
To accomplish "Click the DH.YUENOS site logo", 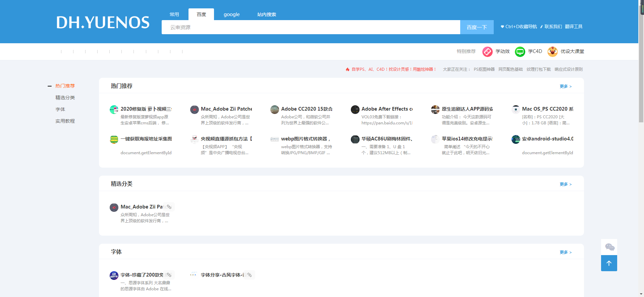I will [x=103, y=22].
